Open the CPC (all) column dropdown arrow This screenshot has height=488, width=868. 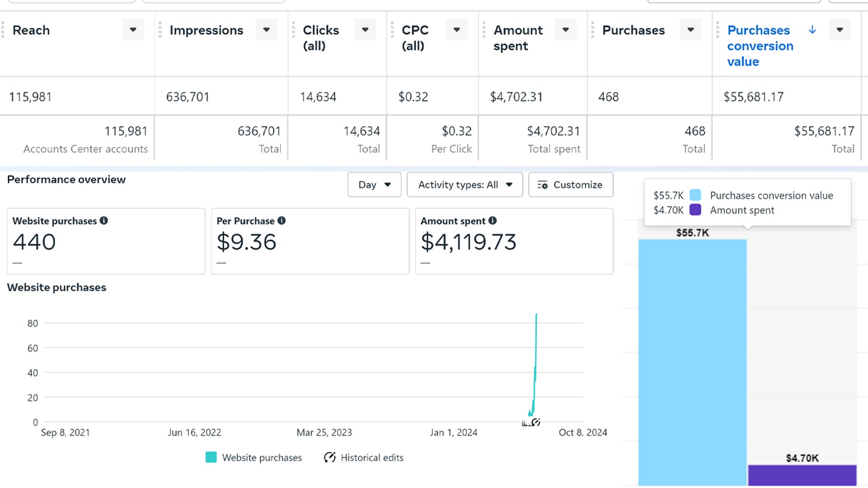(x=457, y=30)
